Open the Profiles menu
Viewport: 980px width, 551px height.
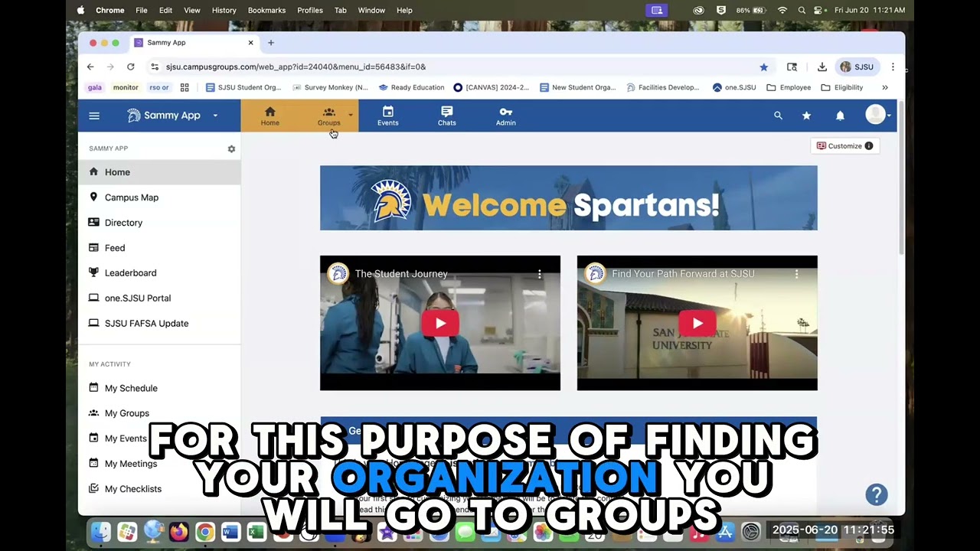tap(310, 10)
